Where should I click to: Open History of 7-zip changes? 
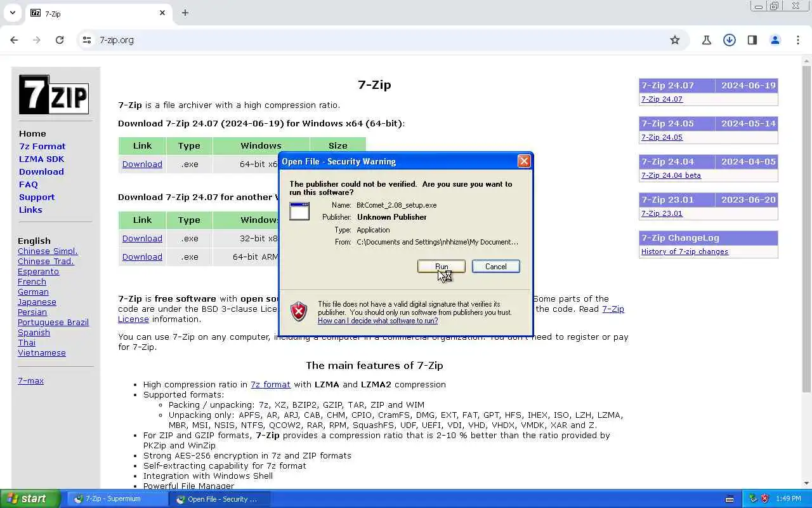(x=684, y=251)
